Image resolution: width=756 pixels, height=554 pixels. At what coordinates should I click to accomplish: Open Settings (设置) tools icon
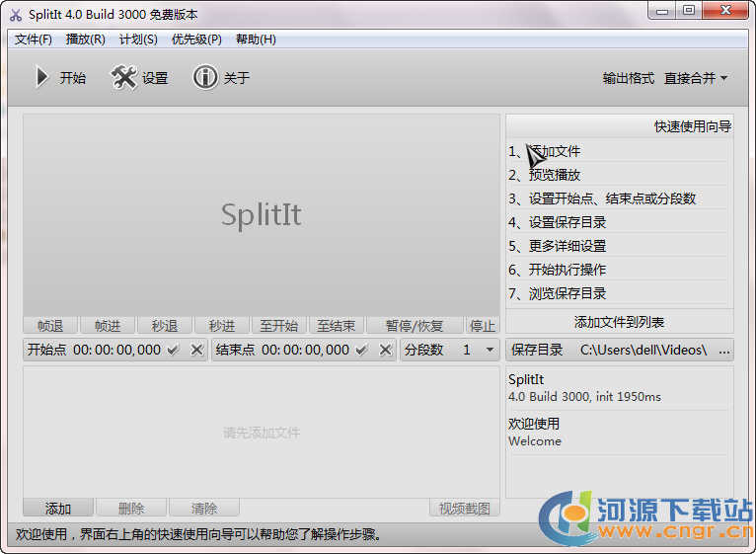point(124,78)
